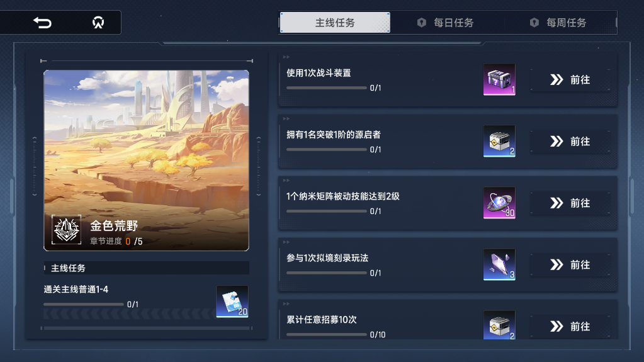Click the 金色荒野 chapter emblem icon
This screenshot has width=644, height=362.
tap(67, 230)
